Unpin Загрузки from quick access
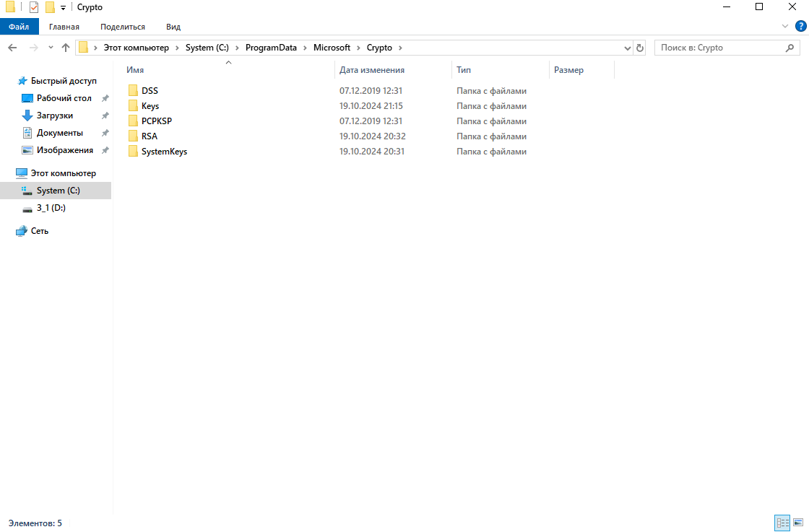The width and height of the screenshot is (809, 532). [105, 115]
